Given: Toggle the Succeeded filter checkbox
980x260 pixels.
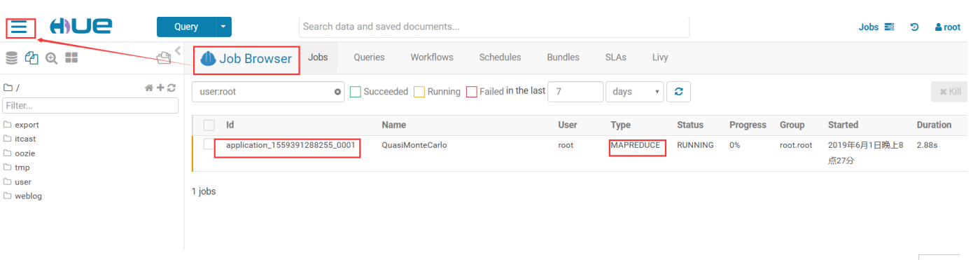Looking at the screenshot, I should (355, 92).
